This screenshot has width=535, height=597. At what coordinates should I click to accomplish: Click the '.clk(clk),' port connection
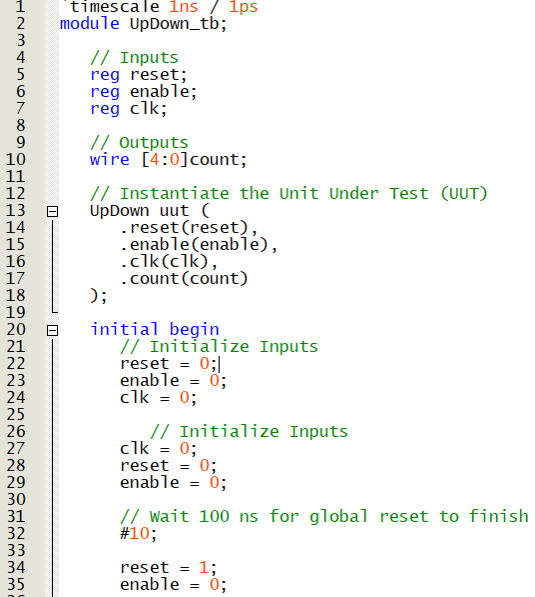pyautogui.click(x=169, y=262)
